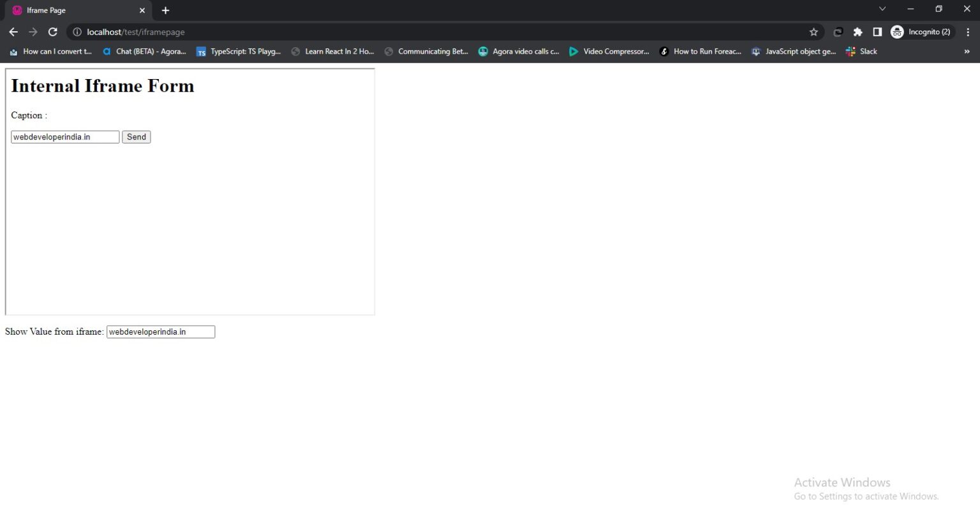The height and width of the screenshot is (524, 980).
Task: View site information for localhost
Action: pyautogui.click(x=77, y=32)
